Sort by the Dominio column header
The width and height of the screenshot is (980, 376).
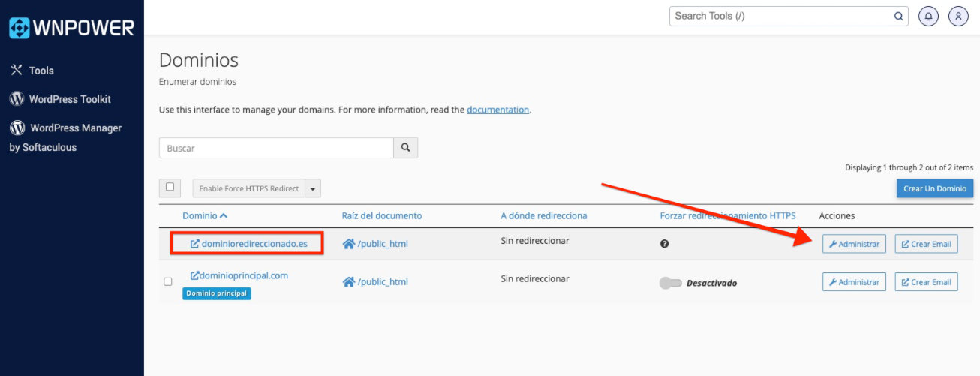[x=205, y=215]
